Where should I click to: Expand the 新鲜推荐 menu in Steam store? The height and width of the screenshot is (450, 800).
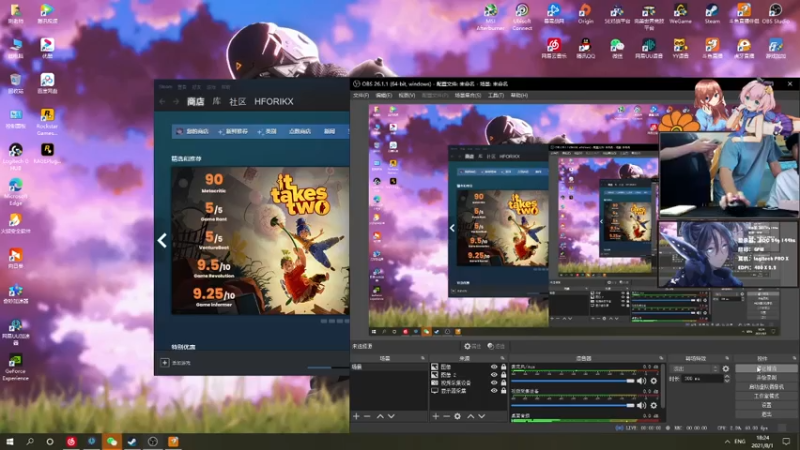point(233,132)
